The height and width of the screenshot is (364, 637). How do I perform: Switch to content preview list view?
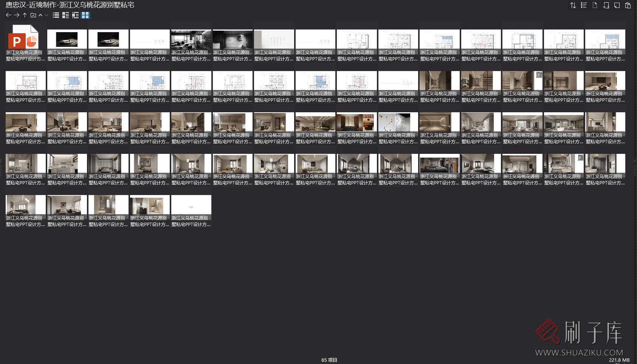75,15
